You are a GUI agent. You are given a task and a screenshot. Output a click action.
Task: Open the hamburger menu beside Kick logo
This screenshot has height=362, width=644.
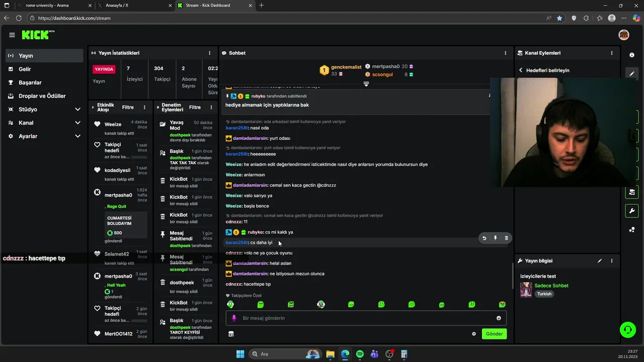click(x=12, y=35)
